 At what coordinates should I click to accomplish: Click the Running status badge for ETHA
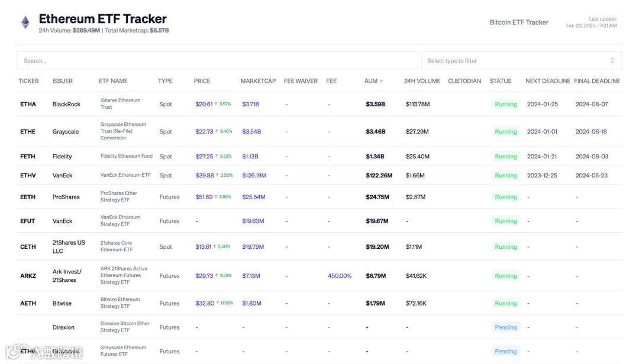506,104
